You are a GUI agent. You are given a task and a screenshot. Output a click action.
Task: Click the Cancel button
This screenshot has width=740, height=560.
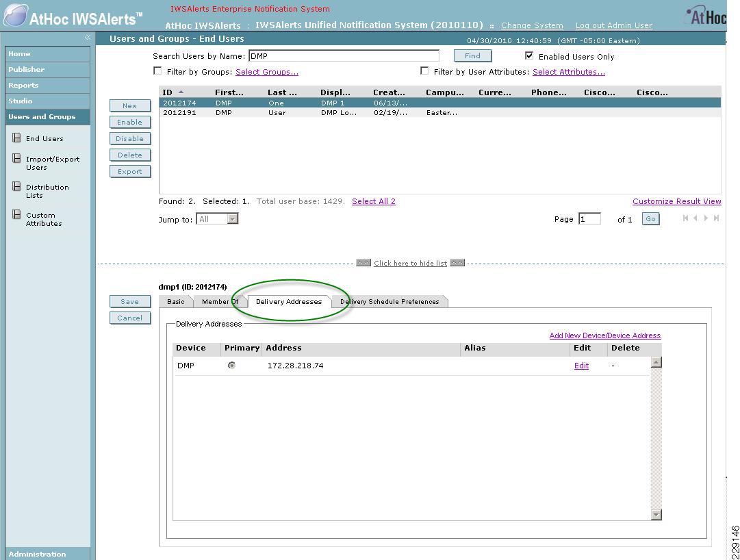coord(130,318)
